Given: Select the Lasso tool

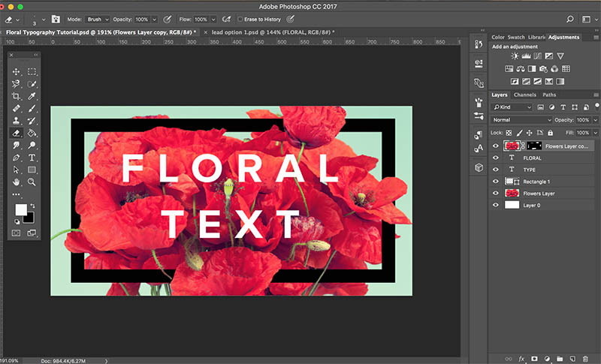Looking at the screenshot, I should pyautogui.click(x=16, y=84).
